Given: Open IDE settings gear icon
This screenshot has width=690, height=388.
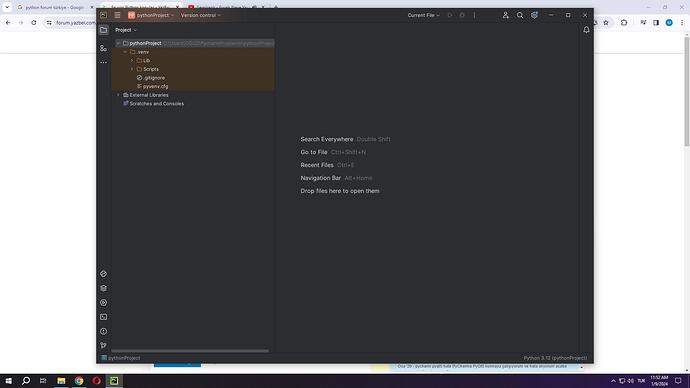Looking at the screenshot, I should coord(534,15).
